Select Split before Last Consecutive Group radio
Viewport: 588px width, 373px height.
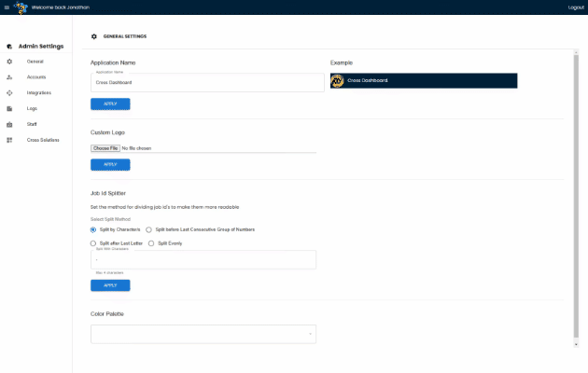coord(149,229)
